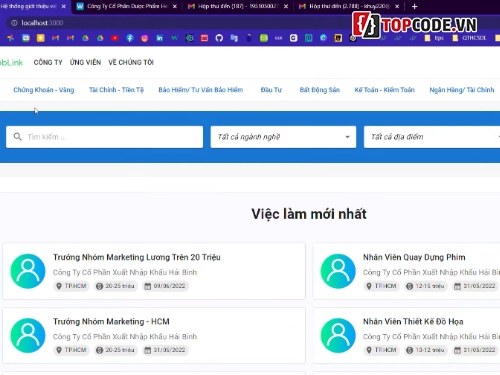Open the QTHCSDL bookmark folder

click(x=469, y=38)
